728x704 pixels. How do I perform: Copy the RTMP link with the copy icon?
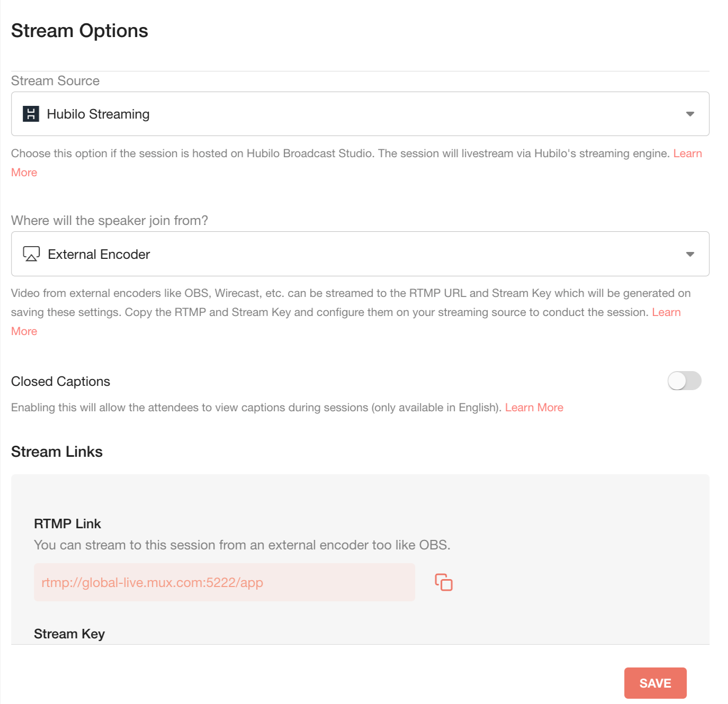pos(444,582)
